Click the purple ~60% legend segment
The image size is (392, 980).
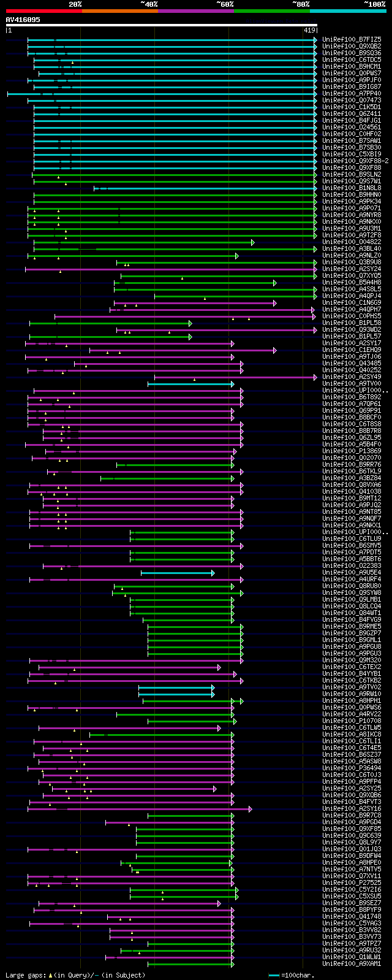(x=196, y=11)
